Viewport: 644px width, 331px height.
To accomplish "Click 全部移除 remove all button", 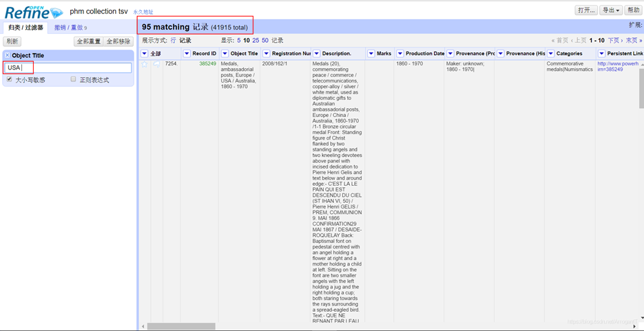I will pos(118,41).
